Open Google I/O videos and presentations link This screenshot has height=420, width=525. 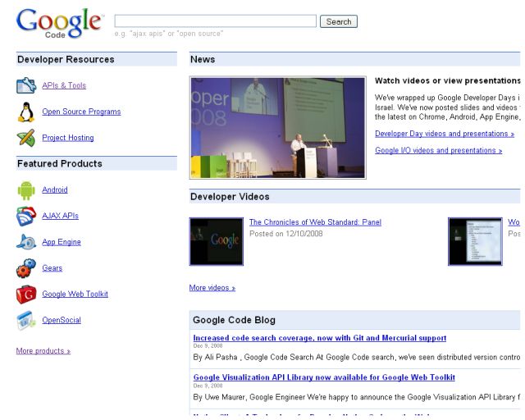coord(439,150)
